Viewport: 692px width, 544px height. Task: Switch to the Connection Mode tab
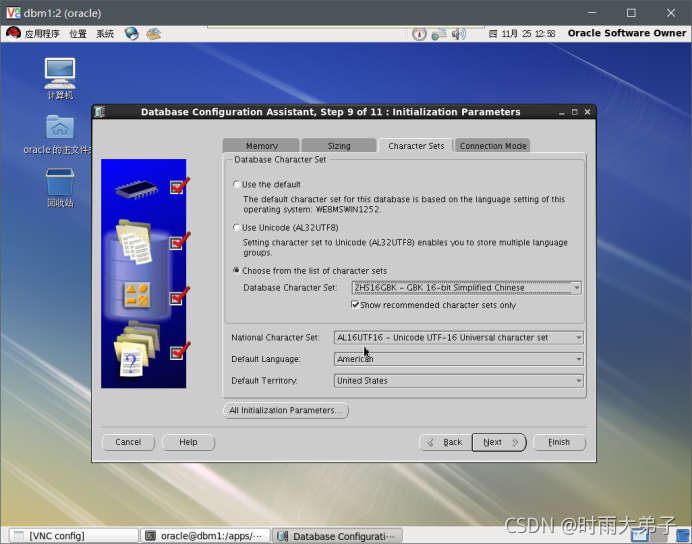(493, 146)
